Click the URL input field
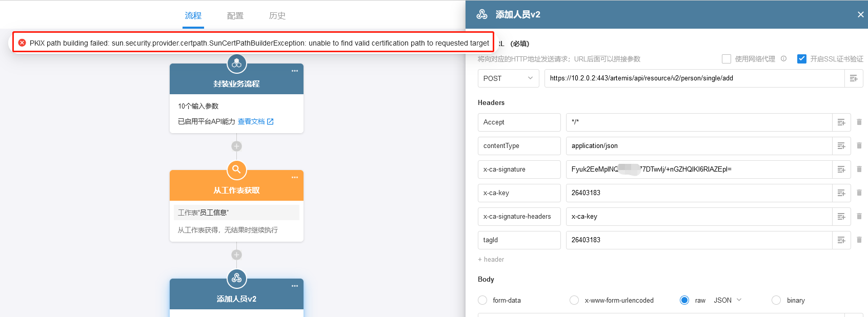This screenshot has width=868, height=317. [694, 78]
